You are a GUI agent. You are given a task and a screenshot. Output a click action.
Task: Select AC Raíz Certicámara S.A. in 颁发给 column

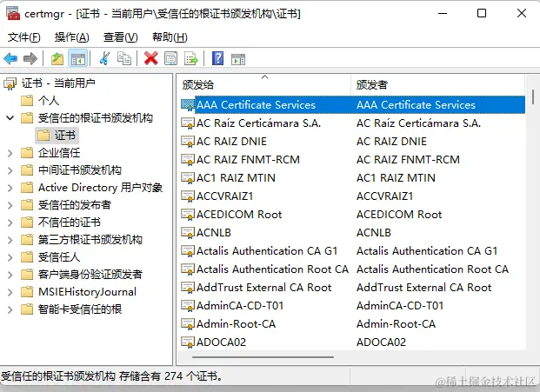coord(258,123)
